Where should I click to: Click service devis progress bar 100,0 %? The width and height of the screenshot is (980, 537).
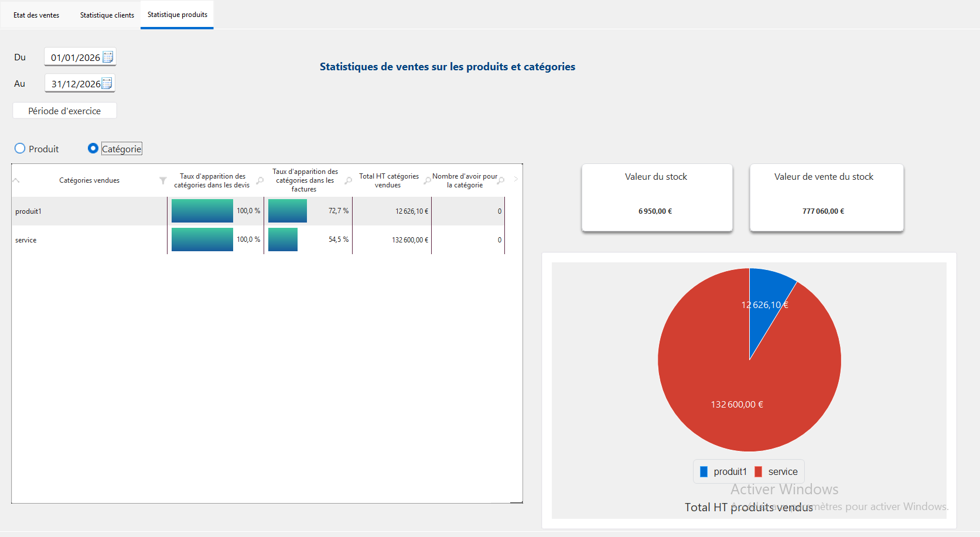click(202, 240)
